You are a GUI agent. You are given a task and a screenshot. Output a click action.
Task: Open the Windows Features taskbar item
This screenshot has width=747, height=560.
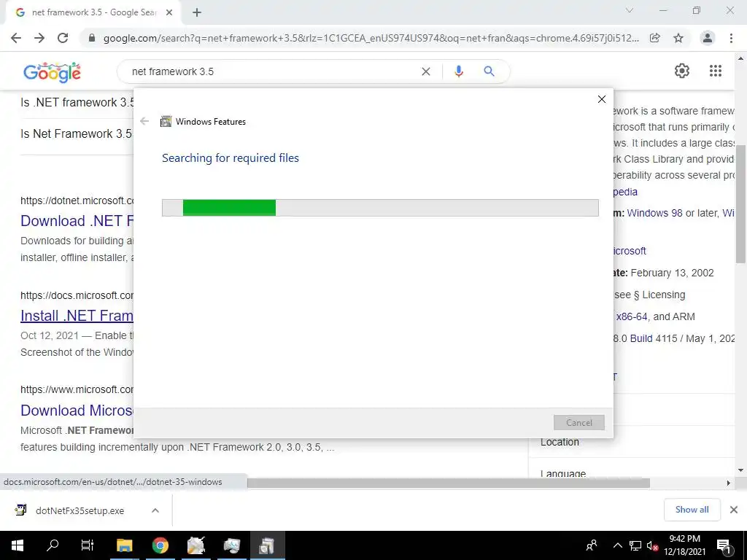[267, 545]
